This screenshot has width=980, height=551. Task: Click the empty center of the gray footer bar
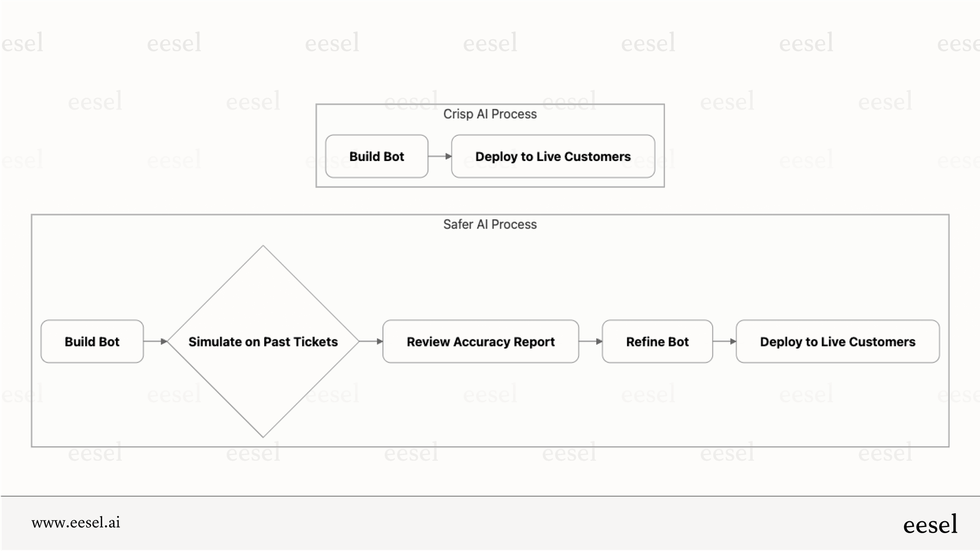(x=490, y=523)
